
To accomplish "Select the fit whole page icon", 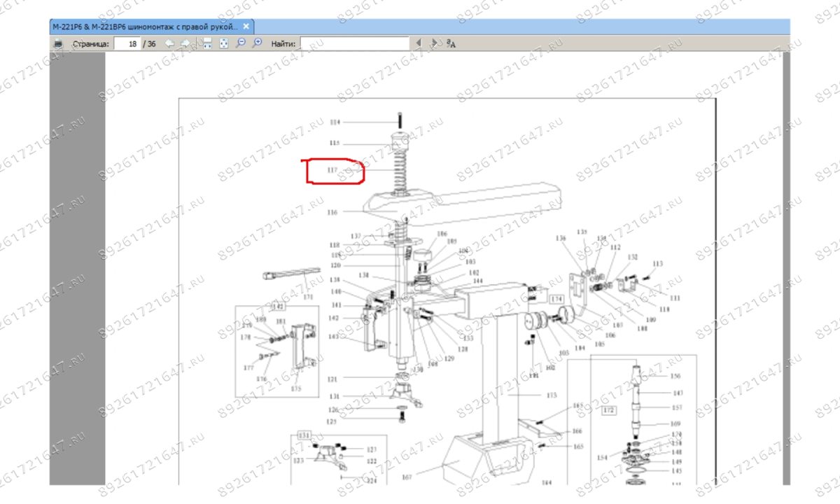I will pyautogui.click(x=224, y=43).
